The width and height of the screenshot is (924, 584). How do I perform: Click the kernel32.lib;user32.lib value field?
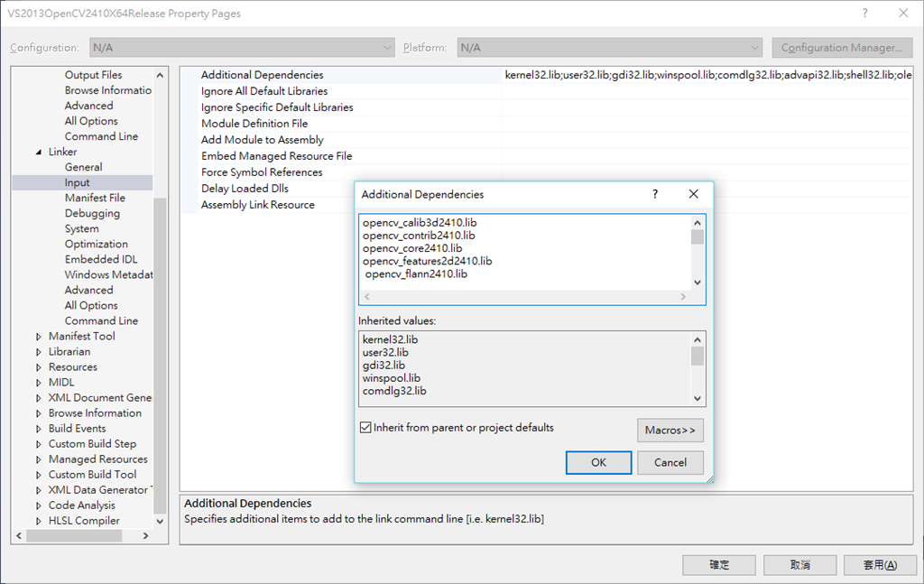pyautogui.click(x=707, y=75)
